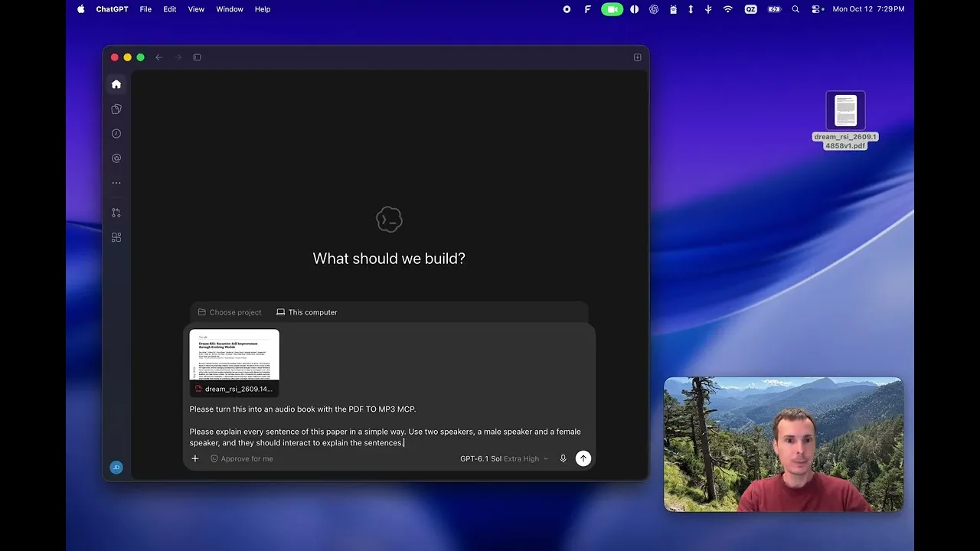Open the pull request icon in the sidebar
This screenshot has height=551, width=980.
click(116, 213)
